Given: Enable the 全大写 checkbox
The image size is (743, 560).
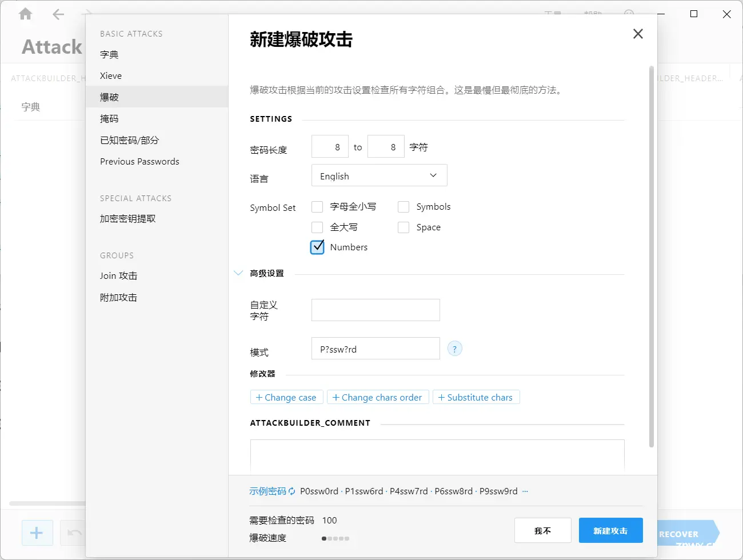Looking at the screenshot, I should click(317, 227).
